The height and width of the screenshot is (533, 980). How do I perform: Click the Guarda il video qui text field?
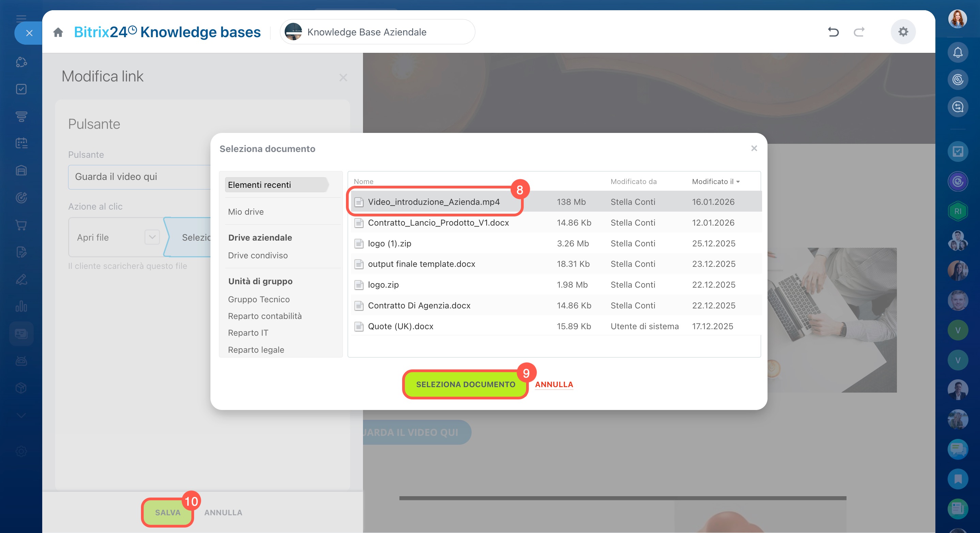click(x=139, y=177)
